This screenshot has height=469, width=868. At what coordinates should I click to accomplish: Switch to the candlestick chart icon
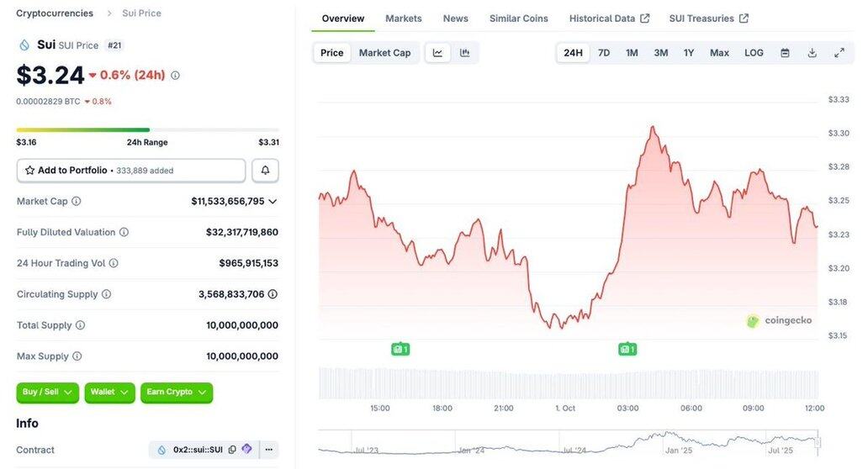[x=465, y=53]
